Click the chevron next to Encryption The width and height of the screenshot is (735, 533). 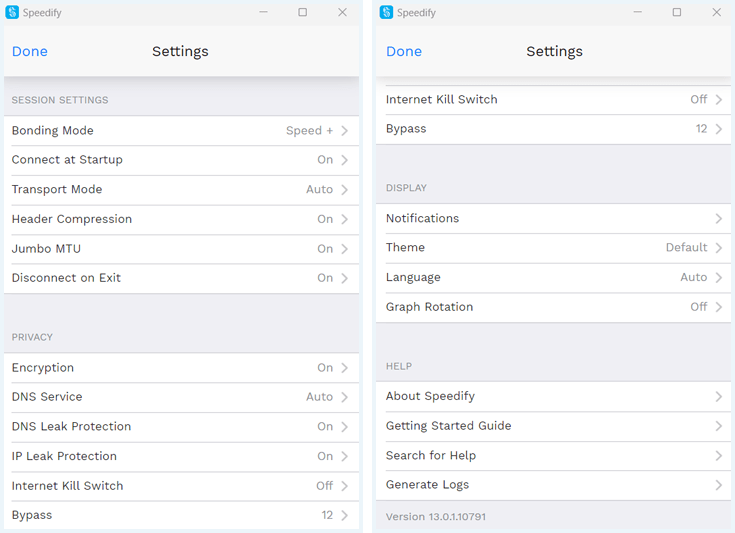pos(345,368)
